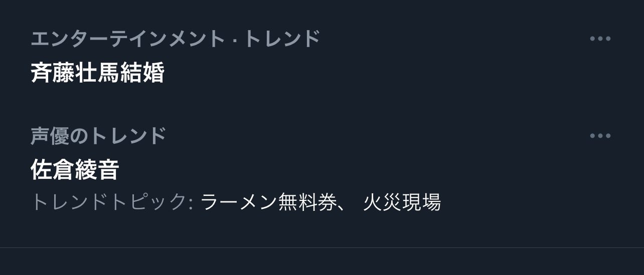This screenshot has height=275, width=644.
Task: Open more options for 斉藤壮馬結婚 trend
Action: pos(600,39)
